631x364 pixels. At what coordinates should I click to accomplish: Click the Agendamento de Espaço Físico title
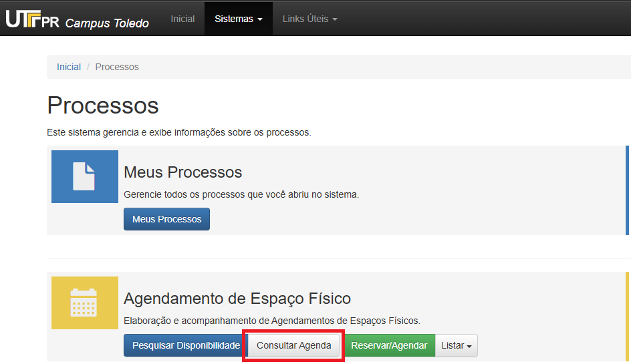tap(237, 298)
